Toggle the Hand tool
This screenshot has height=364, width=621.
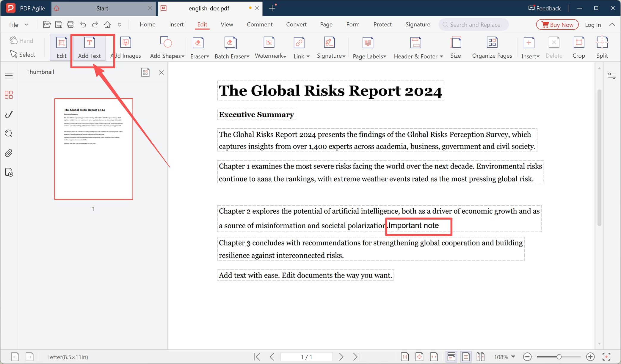click(x=21, y=41)
